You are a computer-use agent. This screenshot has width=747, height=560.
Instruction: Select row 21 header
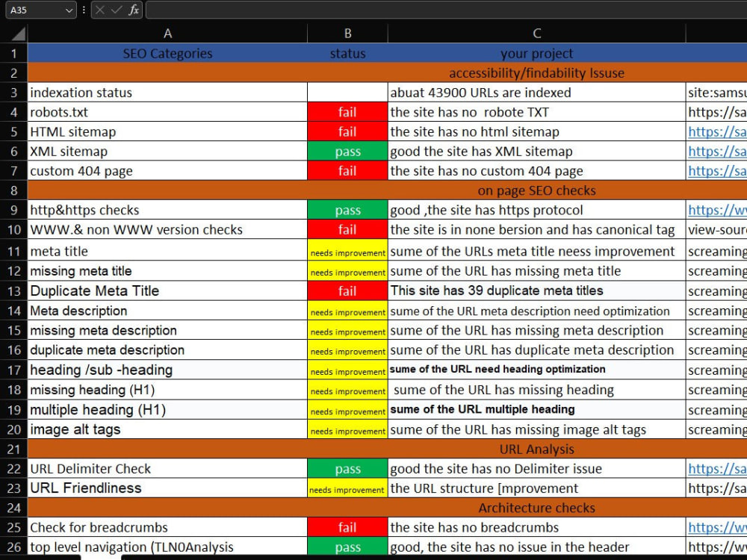13,449
